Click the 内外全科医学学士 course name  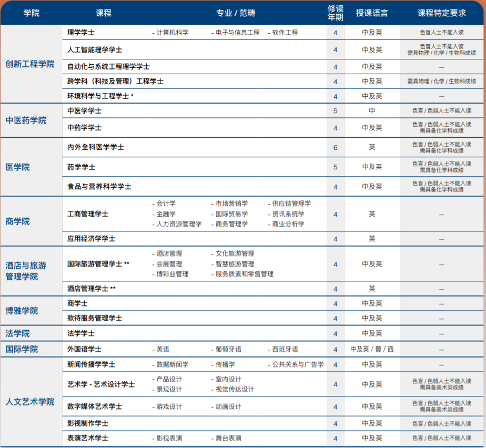[96, 147]
